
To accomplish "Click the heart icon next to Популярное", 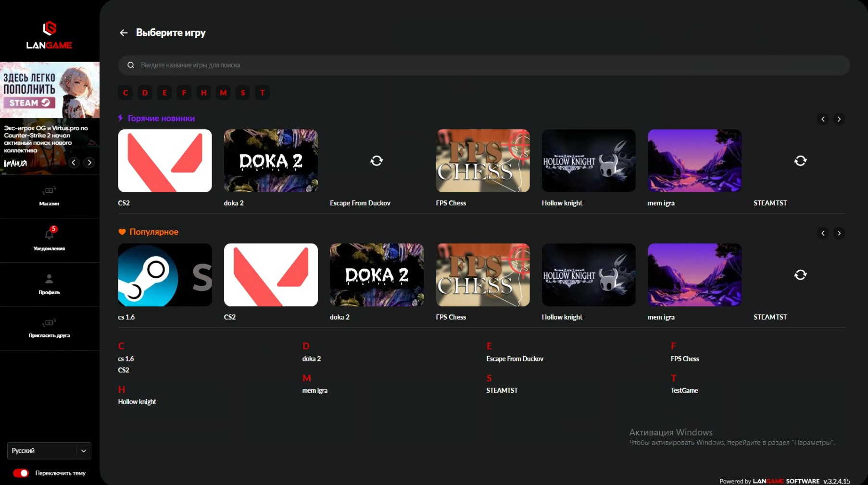I will click(x=122, y=232).
